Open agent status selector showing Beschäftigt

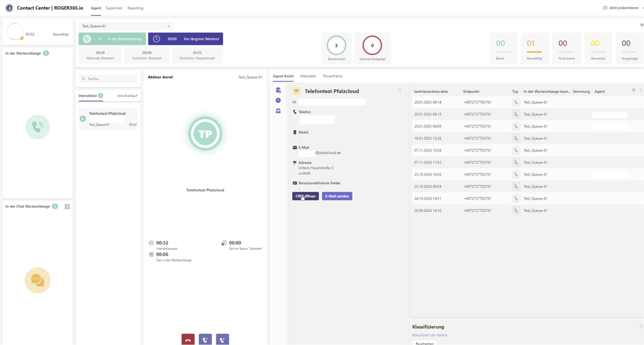coord(61,34)
